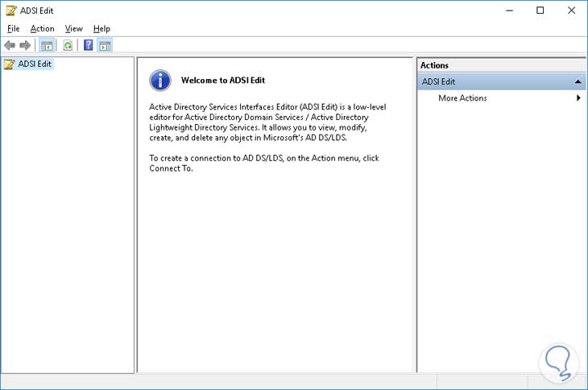Click the Welcome to ADSI Edit heading
Viewport: 588px width, 390px height.
[x=223, y=81]
